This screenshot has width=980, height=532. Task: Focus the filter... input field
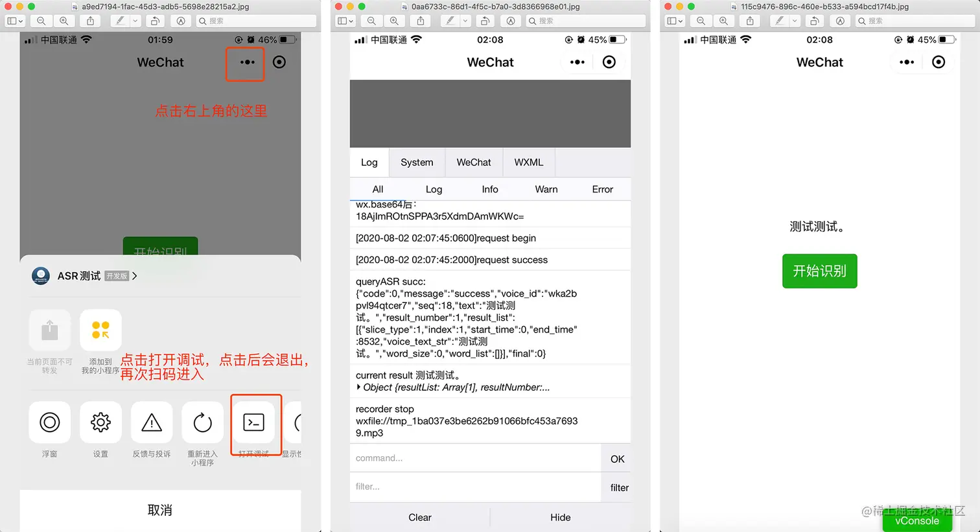[x=475, y=487]
